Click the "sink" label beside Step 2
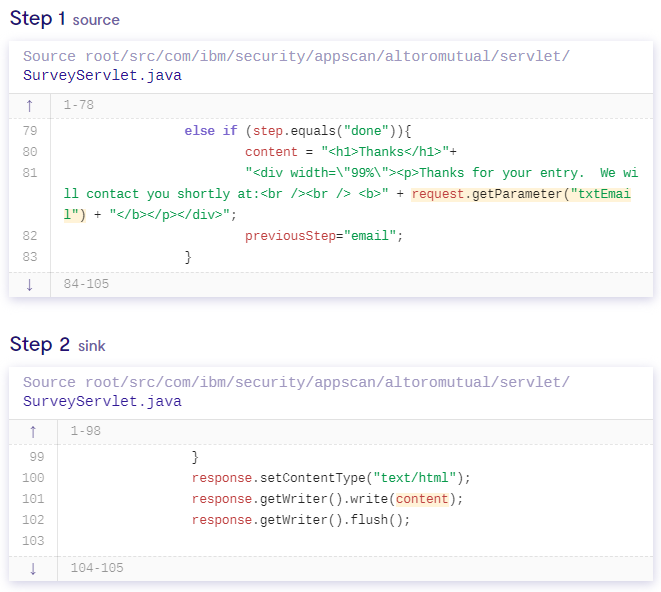The image size is (661, 592). (x=91, y=346)
